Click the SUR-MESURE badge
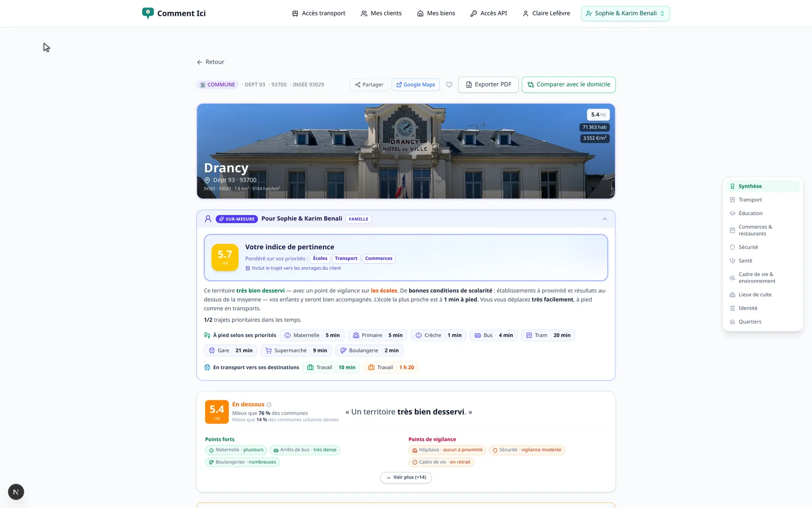The width and height of the screenshot is (812, 508). (237, 219)
